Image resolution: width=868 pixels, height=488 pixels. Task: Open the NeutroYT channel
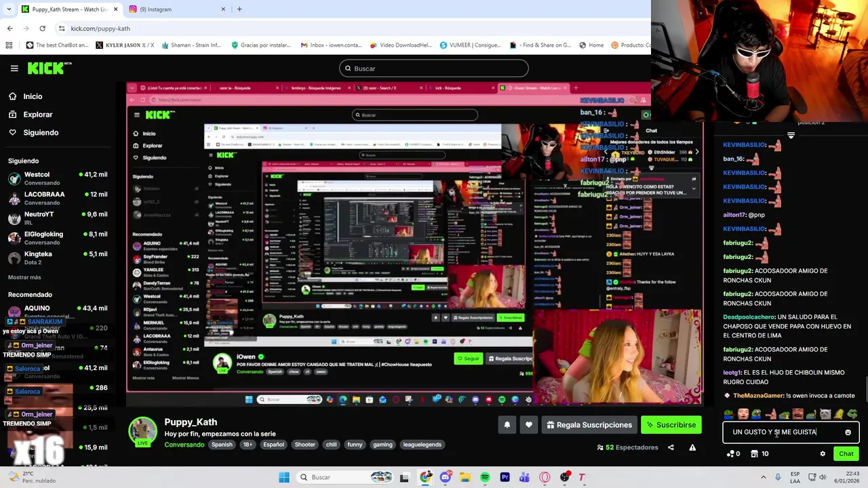[x=58, y=218]
